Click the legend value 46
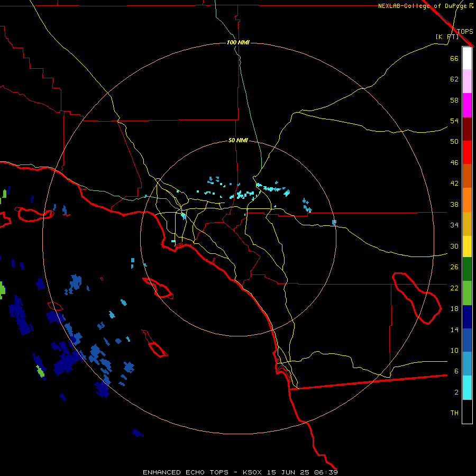 click(x=454, y=163)
